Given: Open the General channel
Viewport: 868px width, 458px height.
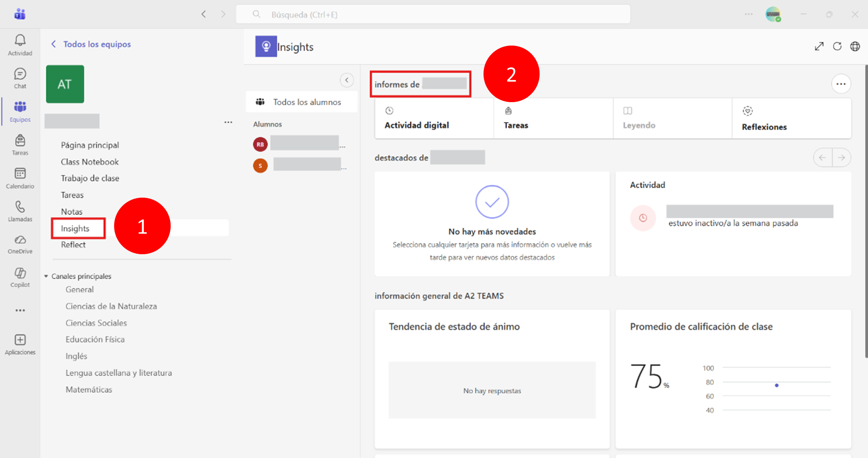Looking at the screenshot, I should 80,289.
